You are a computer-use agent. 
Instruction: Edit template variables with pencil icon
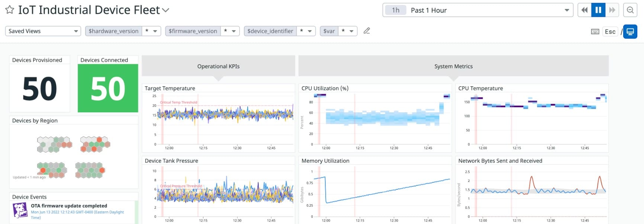click(367, 31)
